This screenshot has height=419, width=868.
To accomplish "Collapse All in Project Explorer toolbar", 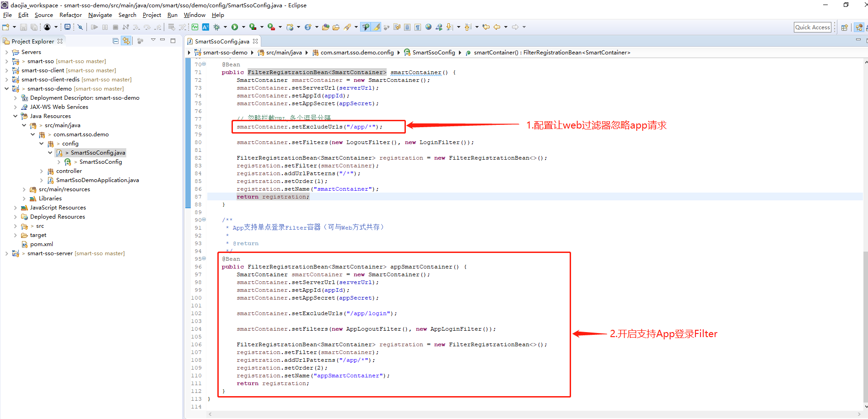I will point(116,41).
